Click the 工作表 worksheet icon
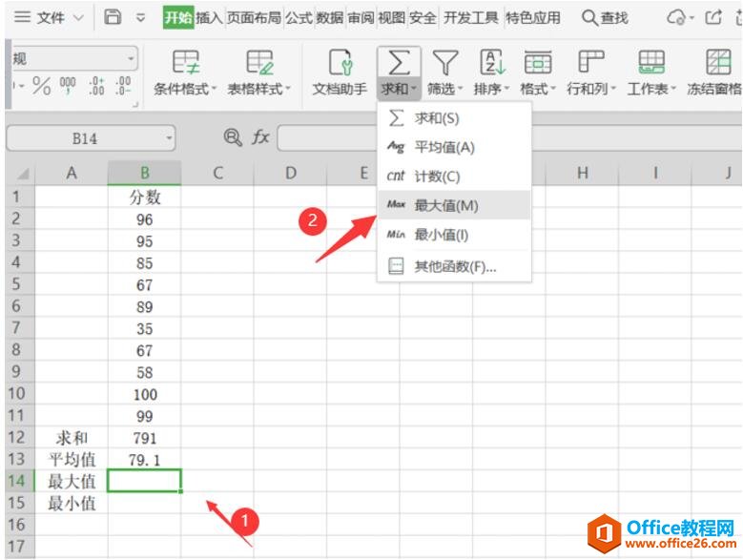 click(x=651, y=62)
